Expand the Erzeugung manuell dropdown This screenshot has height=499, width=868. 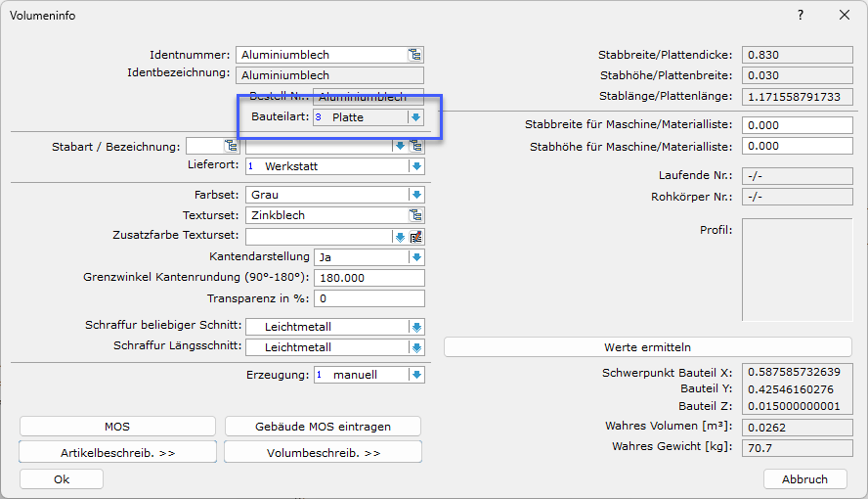click(x=416, y=375)
